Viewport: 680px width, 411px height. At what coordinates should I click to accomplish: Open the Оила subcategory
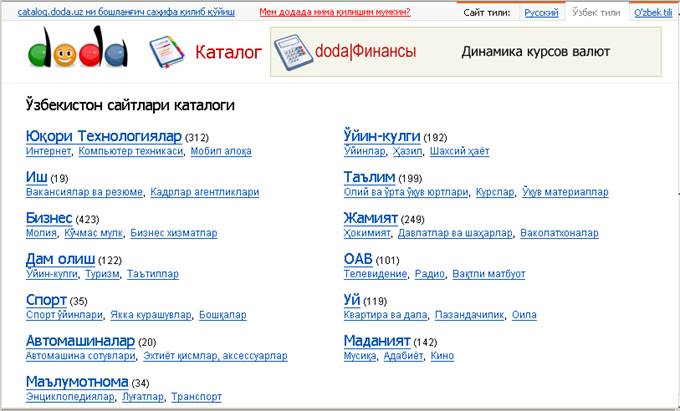(524, 315)
